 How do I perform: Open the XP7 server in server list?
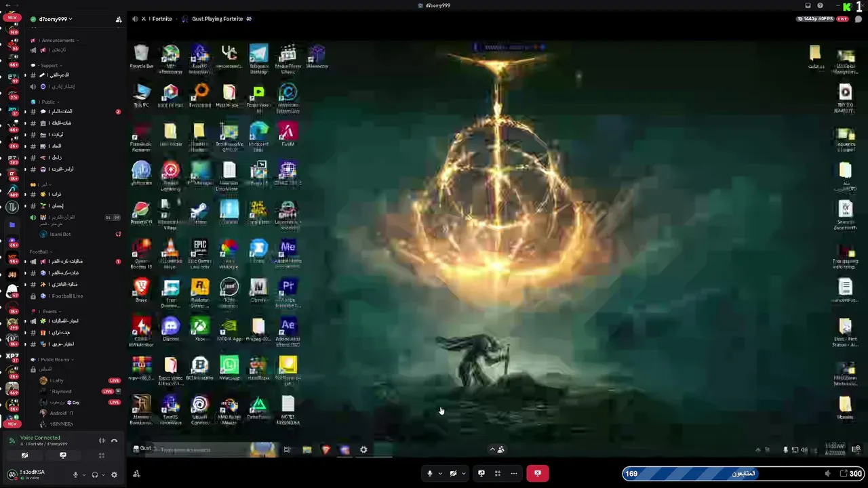[12, 354]
